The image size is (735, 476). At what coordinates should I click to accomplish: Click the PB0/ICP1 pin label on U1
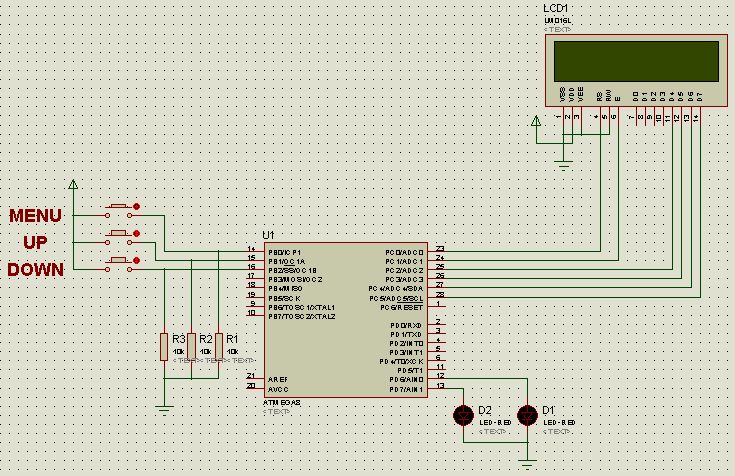pyautogui.click(x=285, y=252)
